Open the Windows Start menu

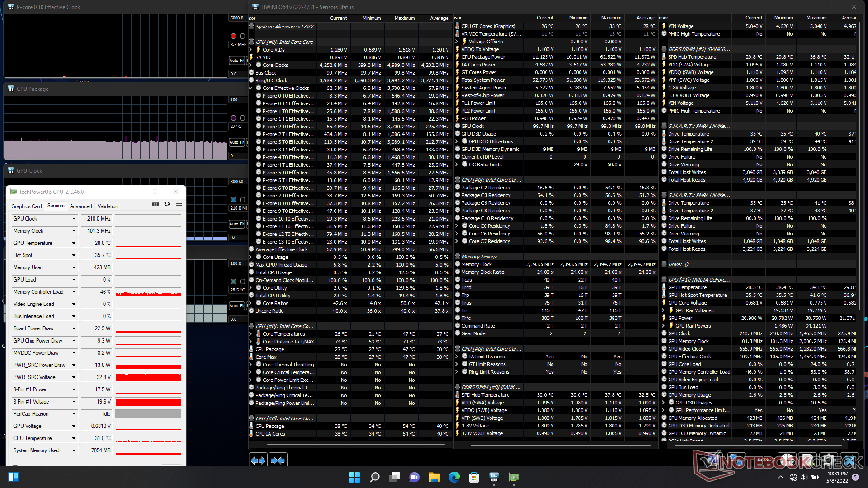(x=355, y=477)
